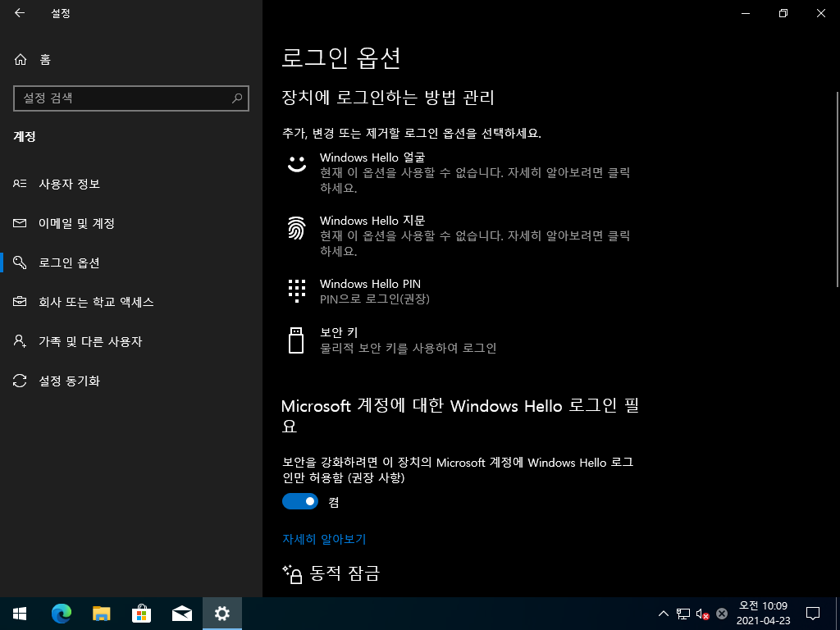Open the Windows Start menu
This screenshot has width=840, height=630.
[20, 614]
